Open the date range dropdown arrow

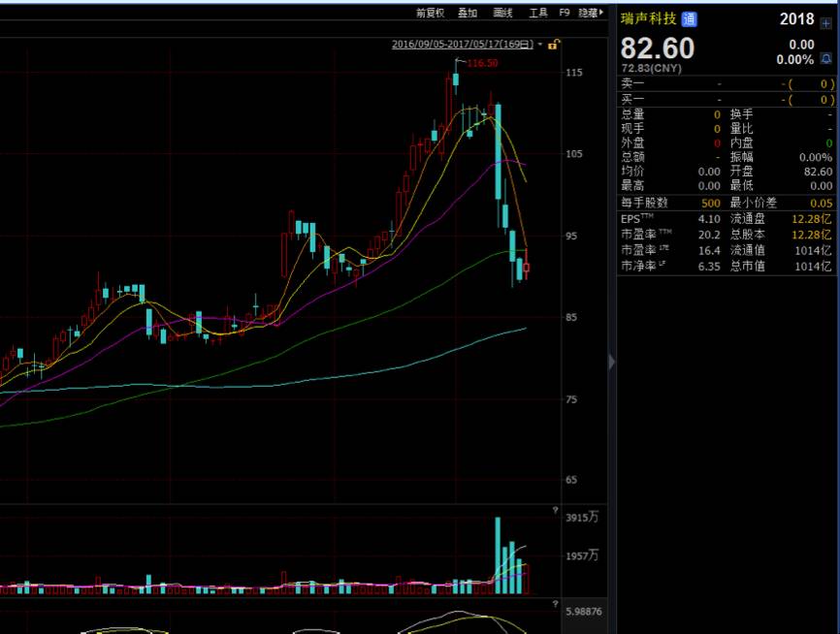pyautogui.click(x=540, y=45)
